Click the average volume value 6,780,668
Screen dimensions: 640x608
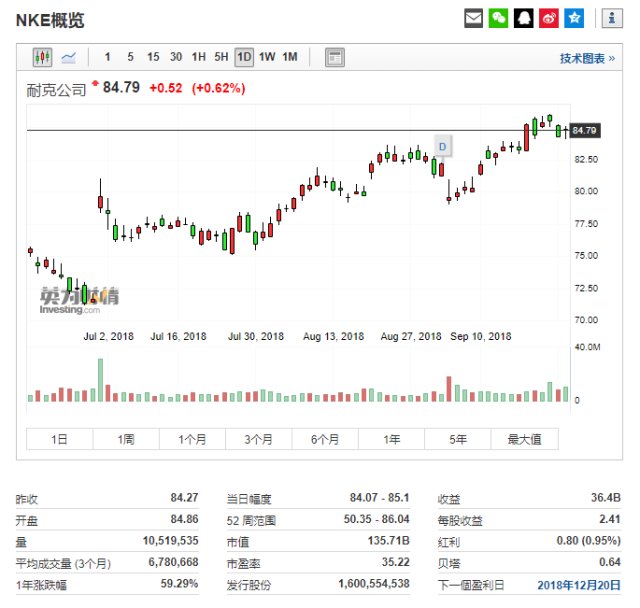coord(173,562)
